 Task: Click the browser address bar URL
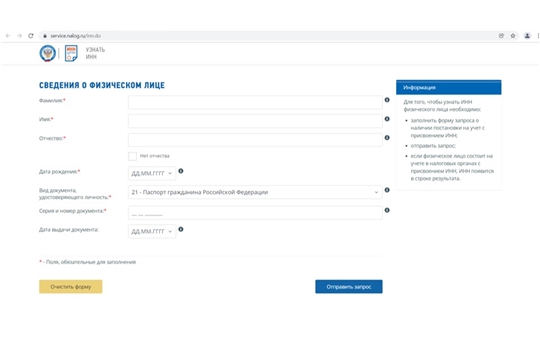[75, 36]
